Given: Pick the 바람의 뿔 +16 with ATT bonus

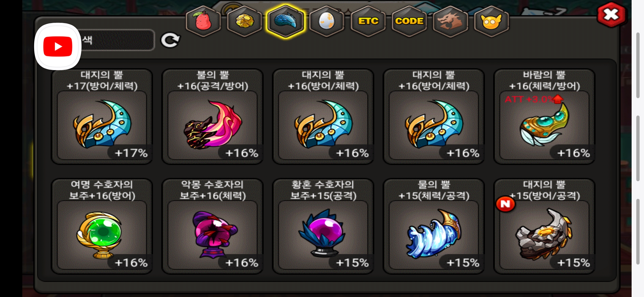Looking at the screenshot, I should 544,116.
